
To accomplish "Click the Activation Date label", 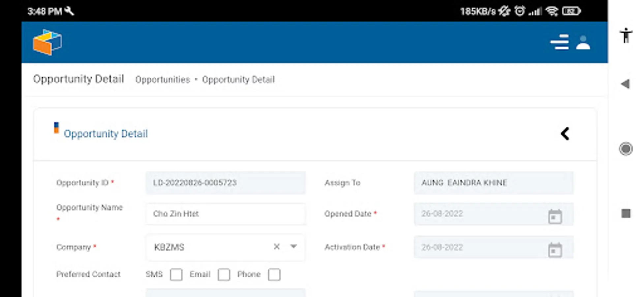I will point(352,247).
